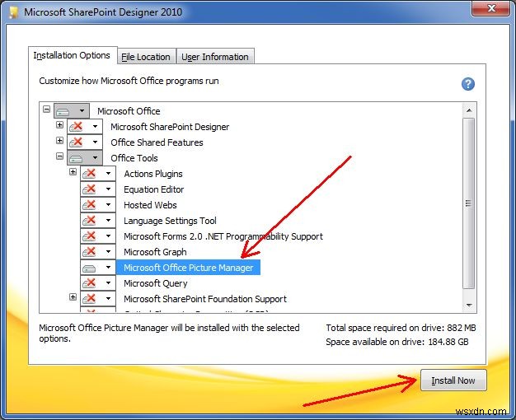516x420 pixels.
Task: Expand the Microsoft SharePoint Designer node
Action: [59, 124]
